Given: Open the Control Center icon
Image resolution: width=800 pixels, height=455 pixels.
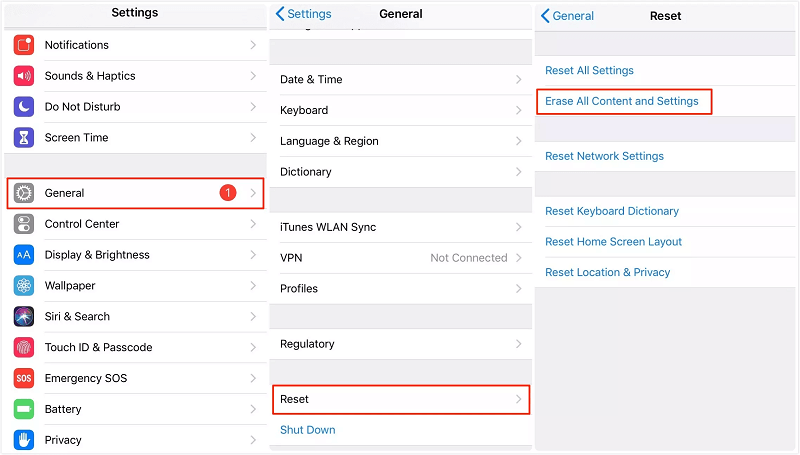Looking at the screenshot, I should point(24,224).
